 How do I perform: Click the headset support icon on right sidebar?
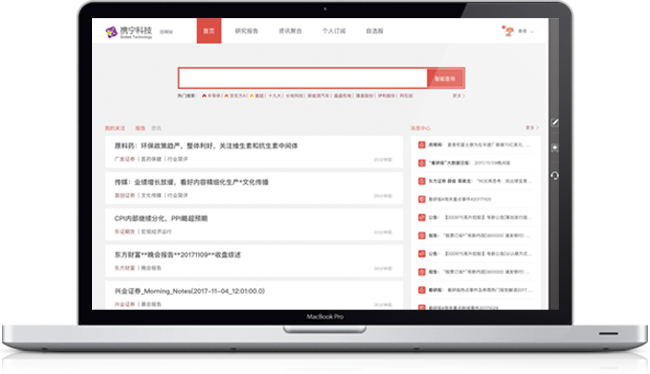pos(555,176)
